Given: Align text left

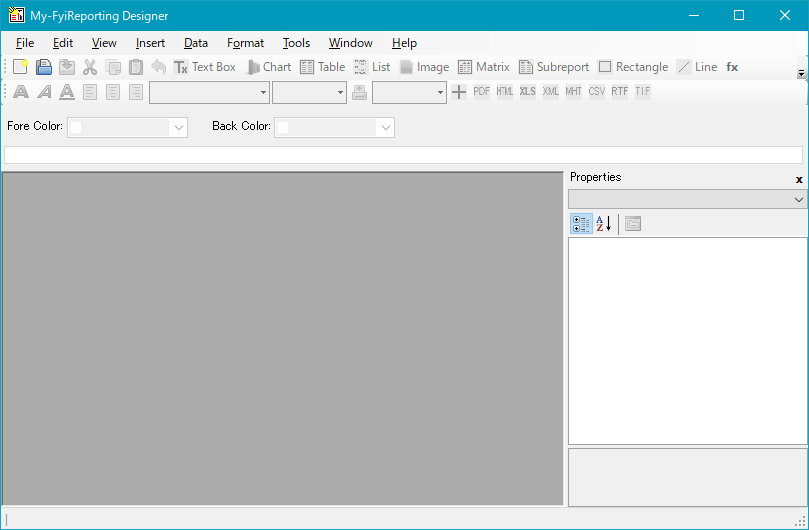Looking at the screenshot, I should (90, 92).
